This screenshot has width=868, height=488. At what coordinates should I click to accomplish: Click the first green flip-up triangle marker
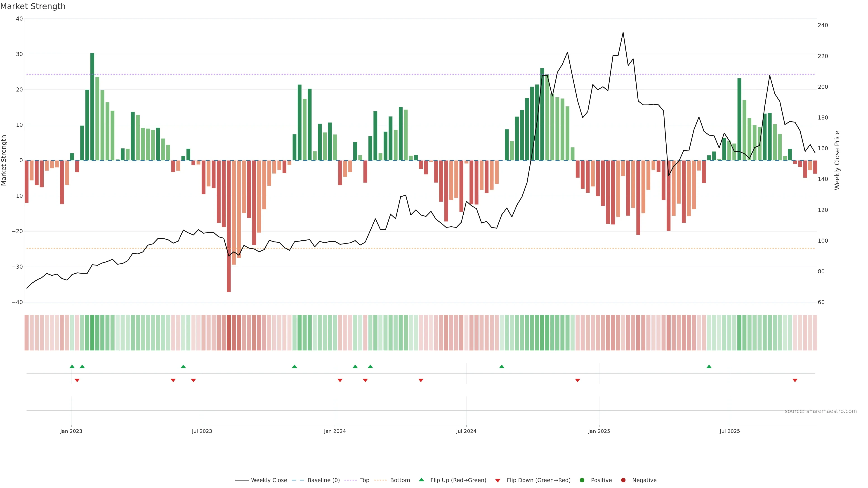[x=72, y=366]
